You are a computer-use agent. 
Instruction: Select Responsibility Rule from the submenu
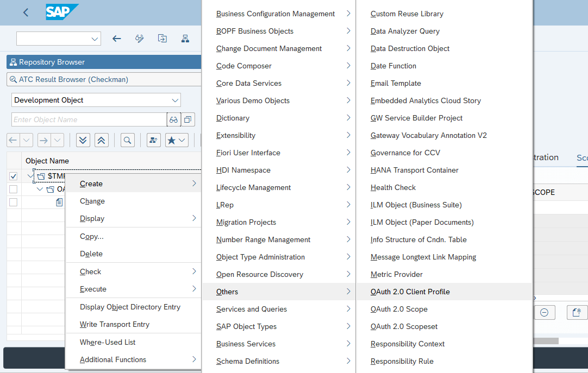(x=445, y=361)
